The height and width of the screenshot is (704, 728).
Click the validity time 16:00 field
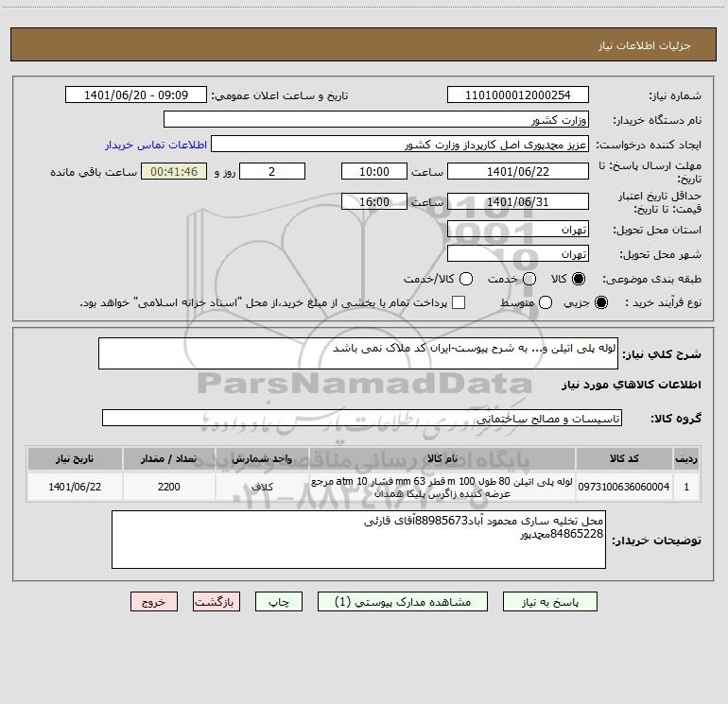click(x=374, y=202)
